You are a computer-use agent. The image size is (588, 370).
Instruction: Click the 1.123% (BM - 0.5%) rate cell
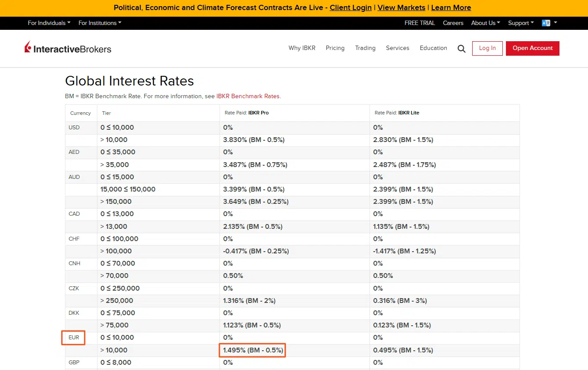294,325
